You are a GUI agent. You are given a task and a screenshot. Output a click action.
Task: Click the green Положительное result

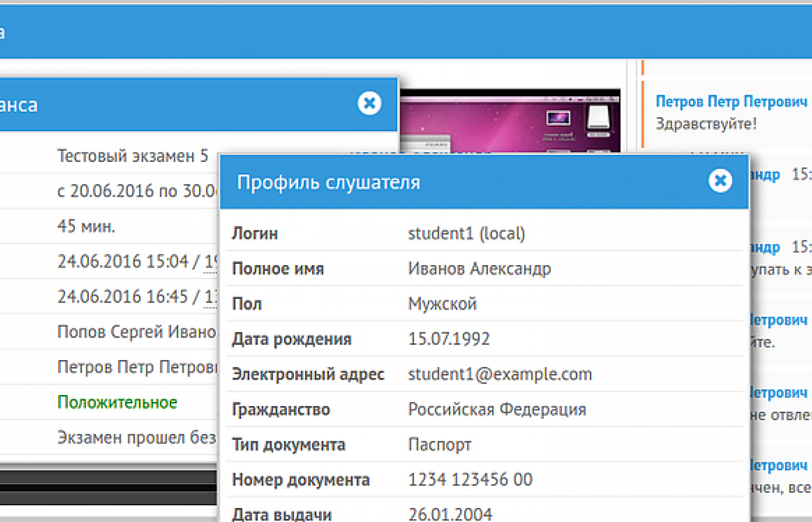coord(117,403)
